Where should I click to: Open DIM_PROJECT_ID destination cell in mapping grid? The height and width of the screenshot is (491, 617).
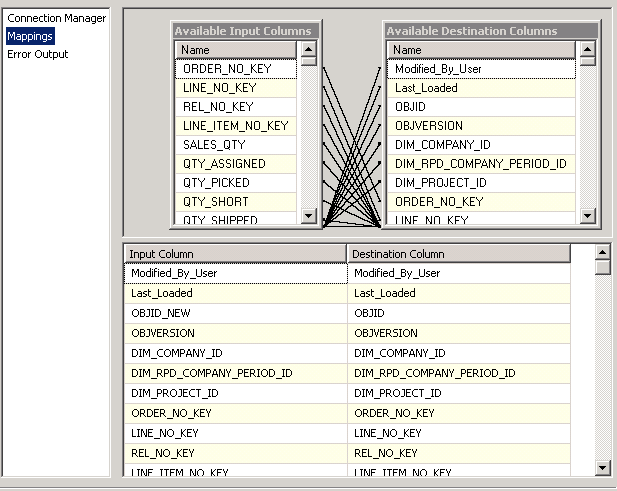click(458, 393)
